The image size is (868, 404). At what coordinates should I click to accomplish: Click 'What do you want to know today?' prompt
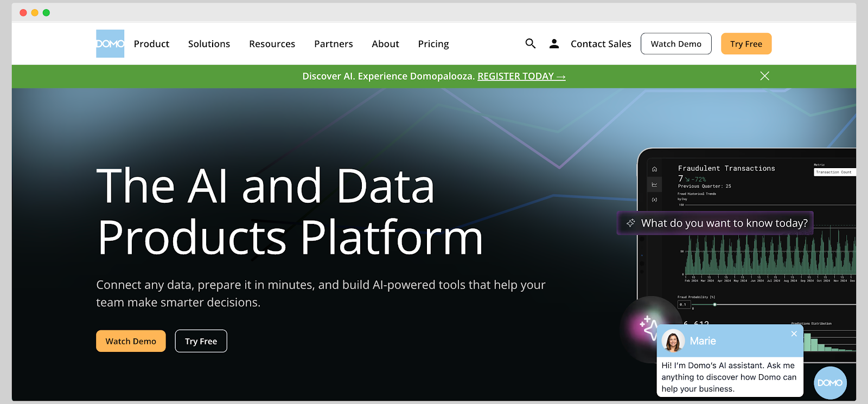click(714, 223)
